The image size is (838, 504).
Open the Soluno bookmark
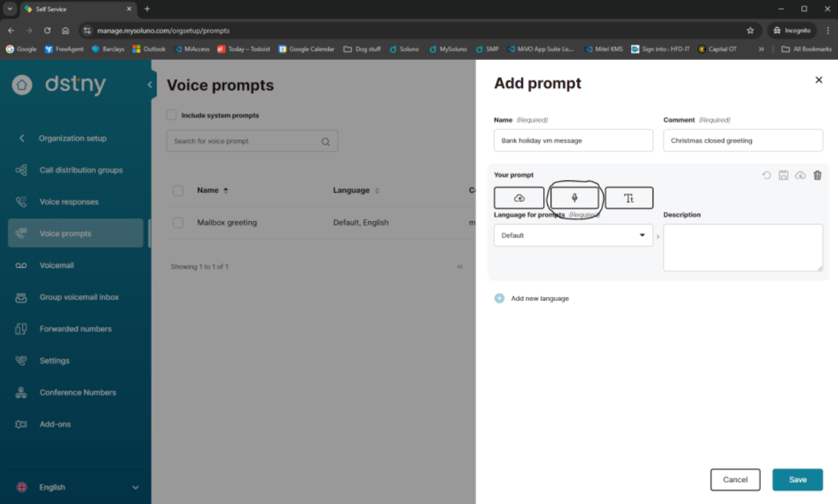pos(404,49)
